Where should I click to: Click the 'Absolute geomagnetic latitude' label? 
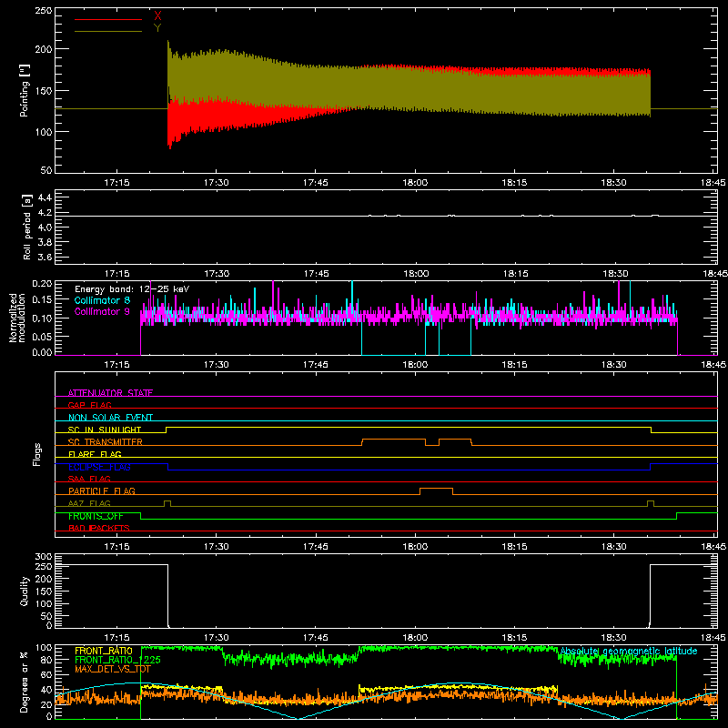pyautogui.click(x=629, y=651)
